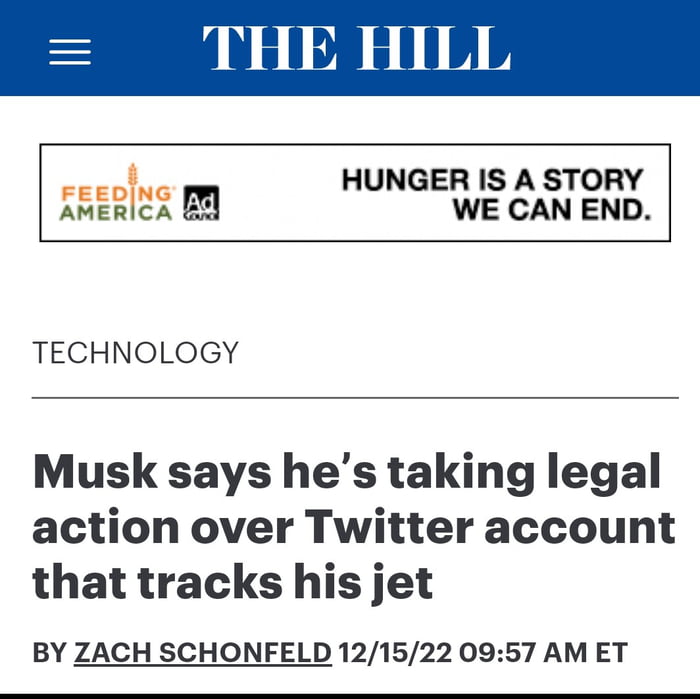The height and width of the screenshot is (699, 700).
Task: Open author Zach Schonfeld's page
Action: (x=203, y=653)
